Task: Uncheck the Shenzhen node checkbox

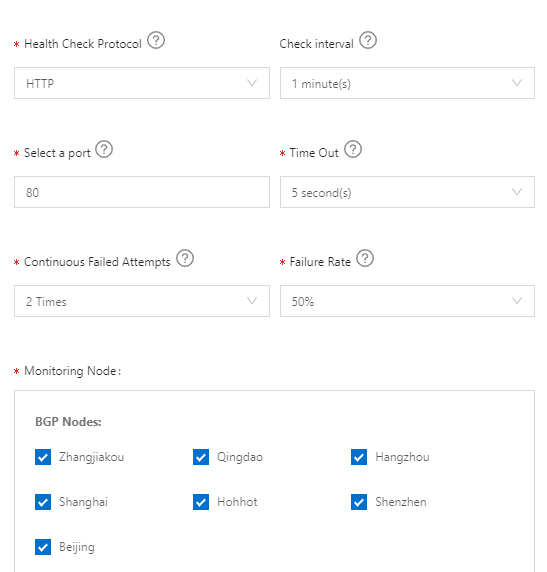Action: pos(359,502)
